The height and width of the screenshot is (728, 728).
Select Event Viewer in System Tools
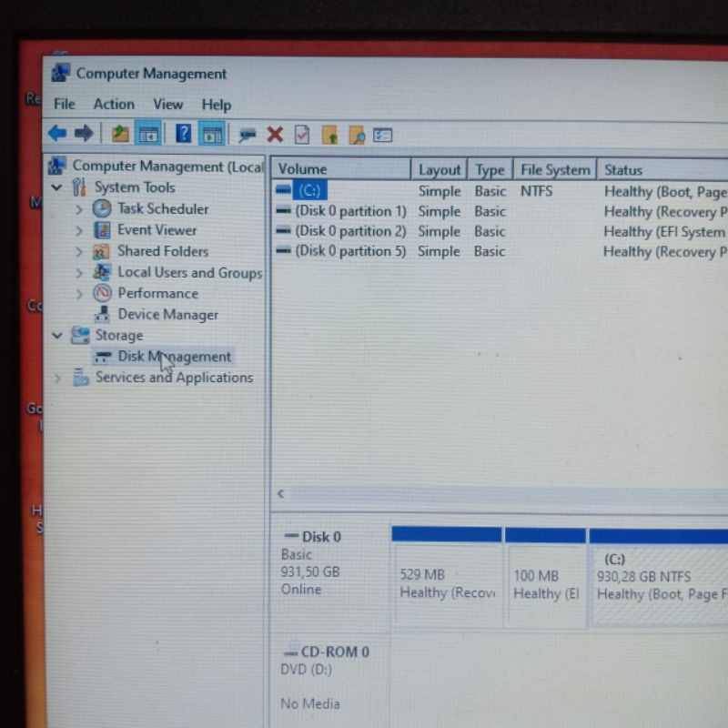click(x=157, y=230)
